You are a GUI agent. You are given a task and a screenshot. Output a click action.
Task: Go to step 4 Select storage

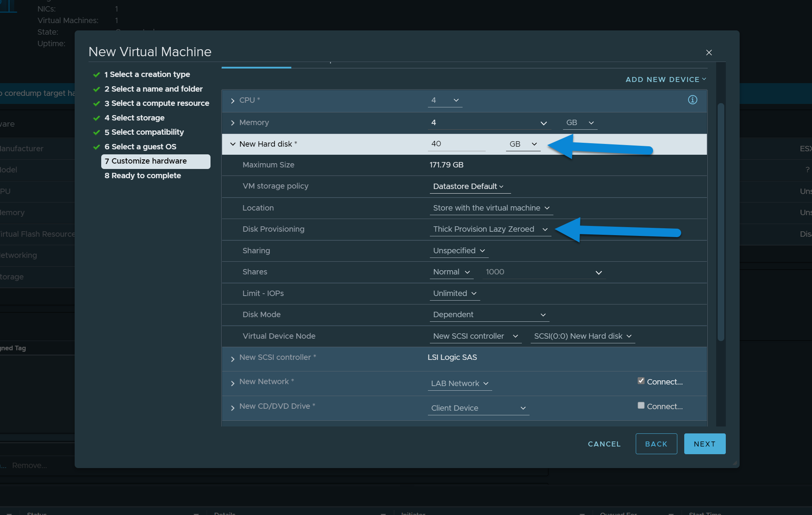coord(134,118)
